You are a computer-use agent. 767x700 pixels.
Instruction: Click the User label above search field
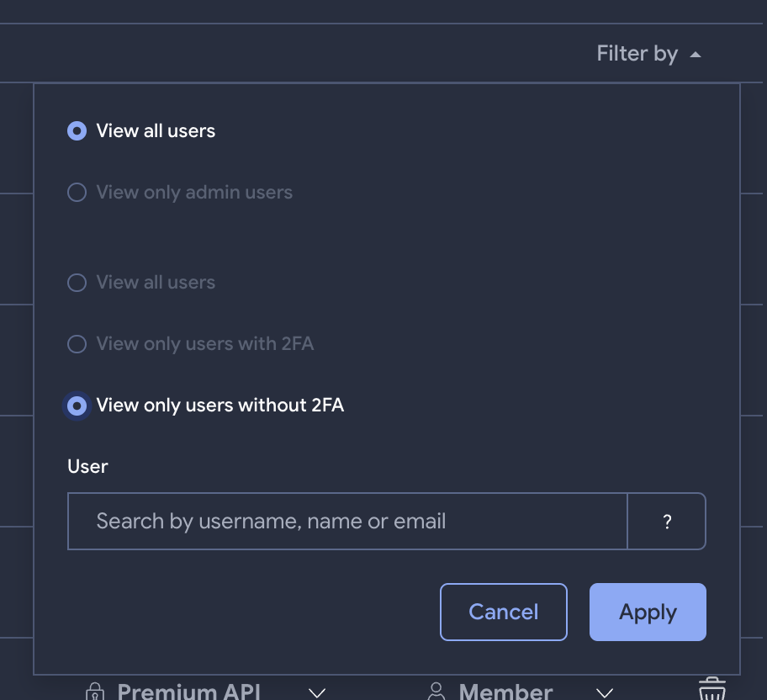[x=87, y=466]
